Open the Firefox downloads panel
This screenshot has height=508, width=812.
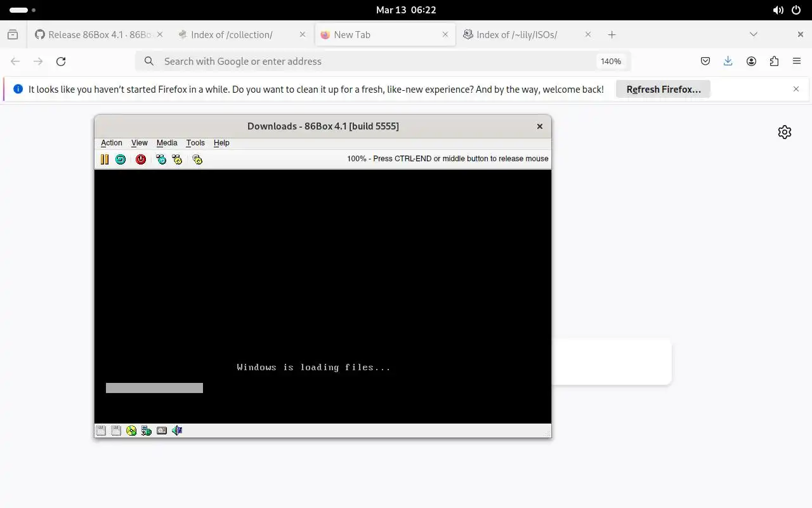click(x=728, y=62)
